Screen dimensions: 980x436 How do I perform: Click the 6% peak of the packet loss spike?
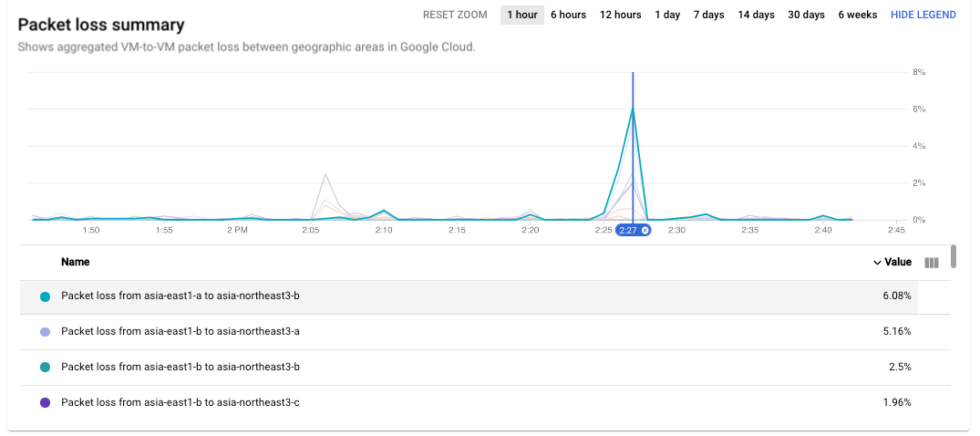tap(633, 108)
